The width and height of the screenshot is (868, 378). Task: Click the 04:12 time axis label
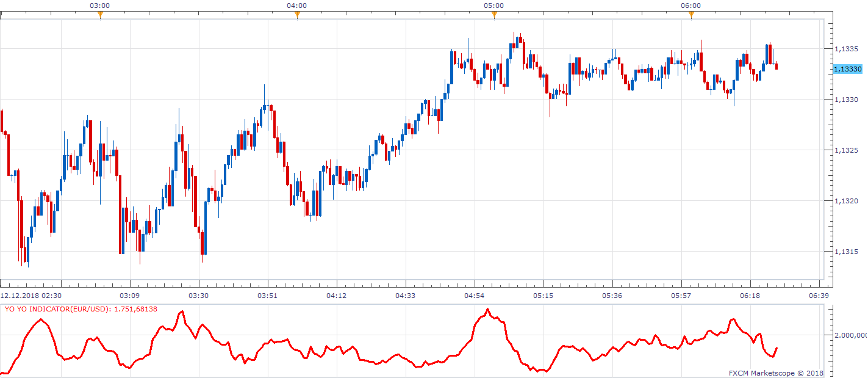(x=336, y=296)
